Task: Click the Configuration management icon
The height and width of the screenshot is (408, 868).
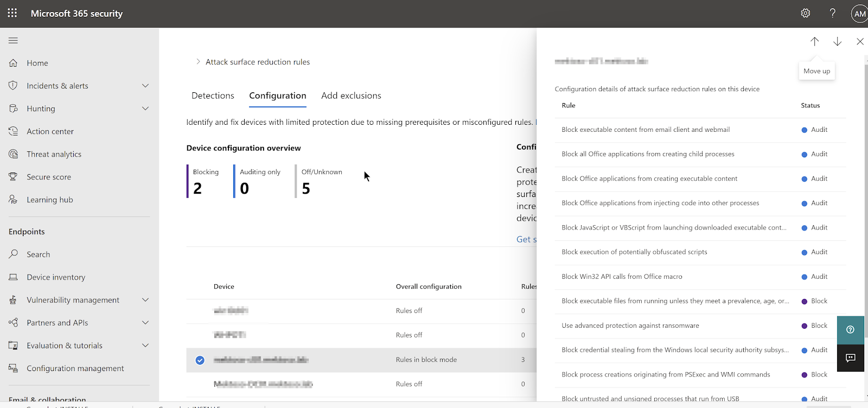Action: [14, 368]
